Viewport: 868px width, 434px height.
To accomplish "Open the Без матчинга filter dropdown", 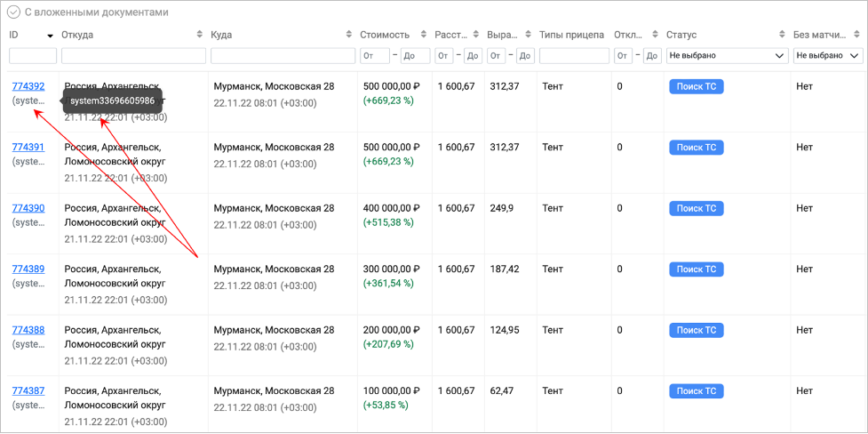I will pos(828,56).
